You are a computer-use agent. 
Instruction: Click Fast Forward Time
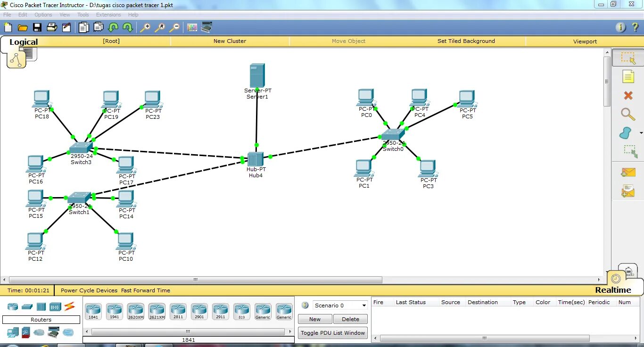coord(146,290)
